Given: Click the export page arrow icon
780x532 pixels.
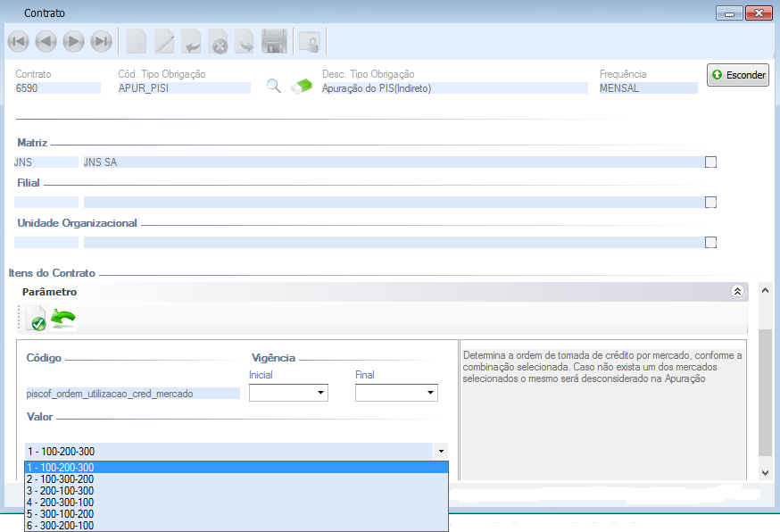Looking at the screenshot, I should (245, 41).
